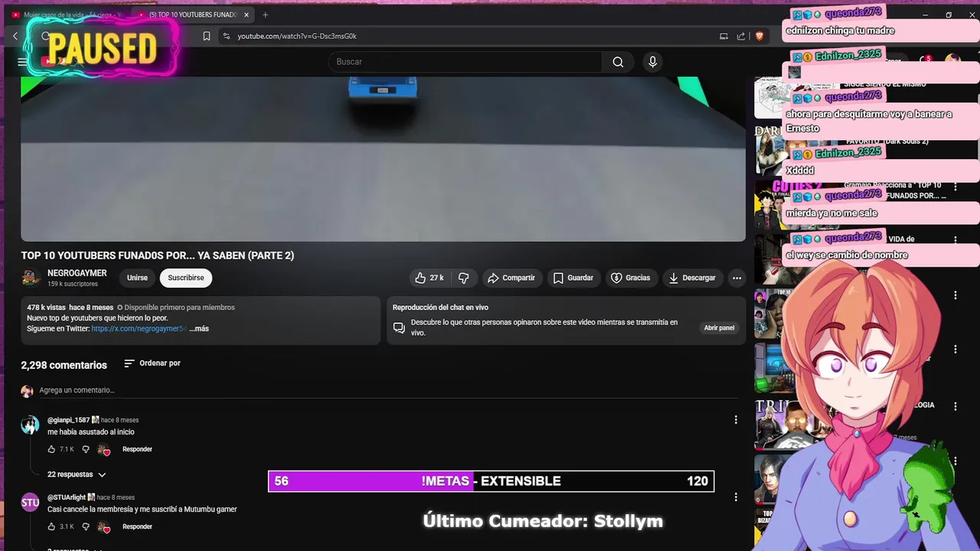Click the 478 k vistas text
980x551 pixels.
tap(46, 308)
